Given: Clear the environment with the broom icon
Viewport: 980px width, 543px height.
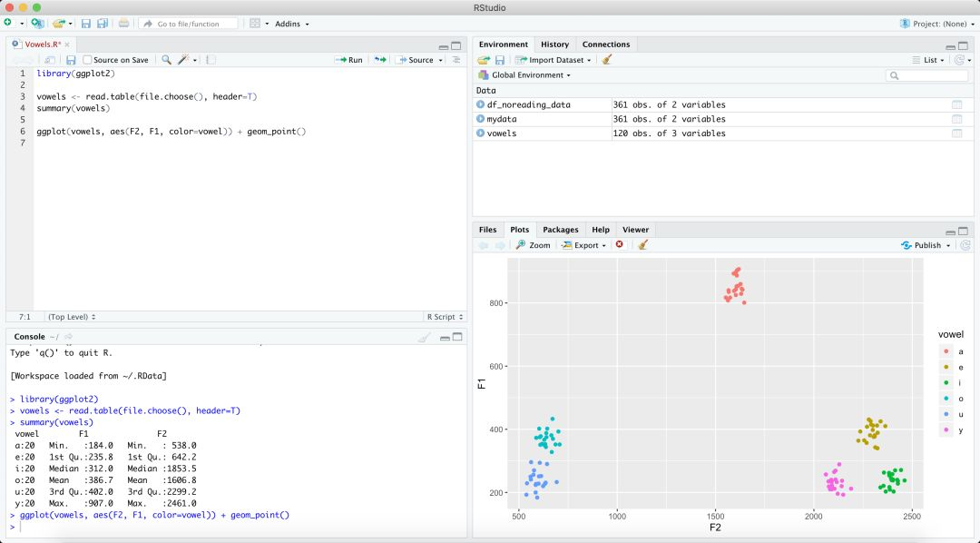Looking at the screenshot, I should [606, 60].
